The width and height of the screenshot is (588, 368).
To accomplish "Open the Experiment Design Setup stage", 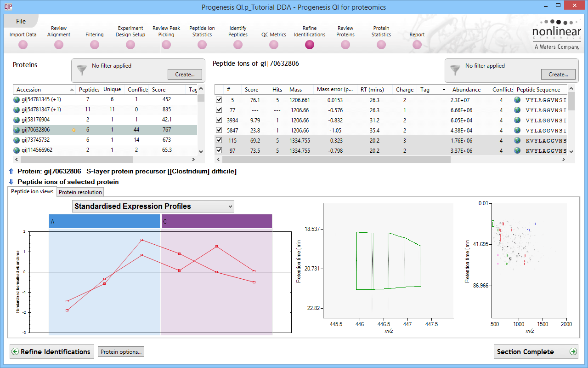I will tap(130, 45).
